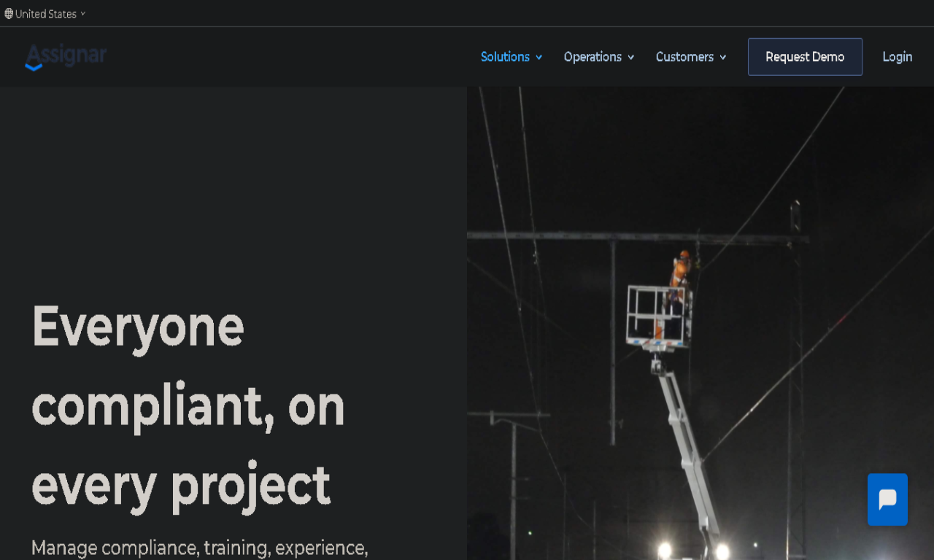Click the chevron next to Operations
The height and width of the screenshot is (560, 934).
click(631, 58)
